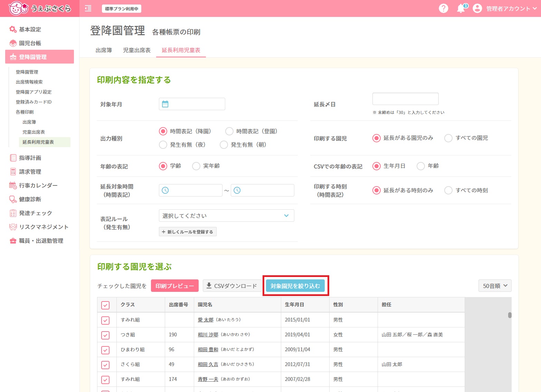This screenshot has width=541, height=392.
Task: Click the 基本設定 gear icon
Action: [13, 29]
